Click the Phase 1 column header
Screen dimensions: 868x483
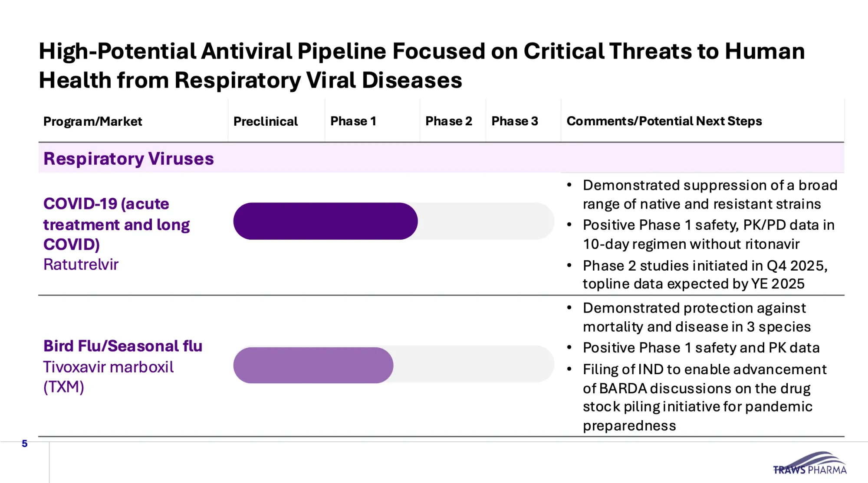click(x=353, y=121)
